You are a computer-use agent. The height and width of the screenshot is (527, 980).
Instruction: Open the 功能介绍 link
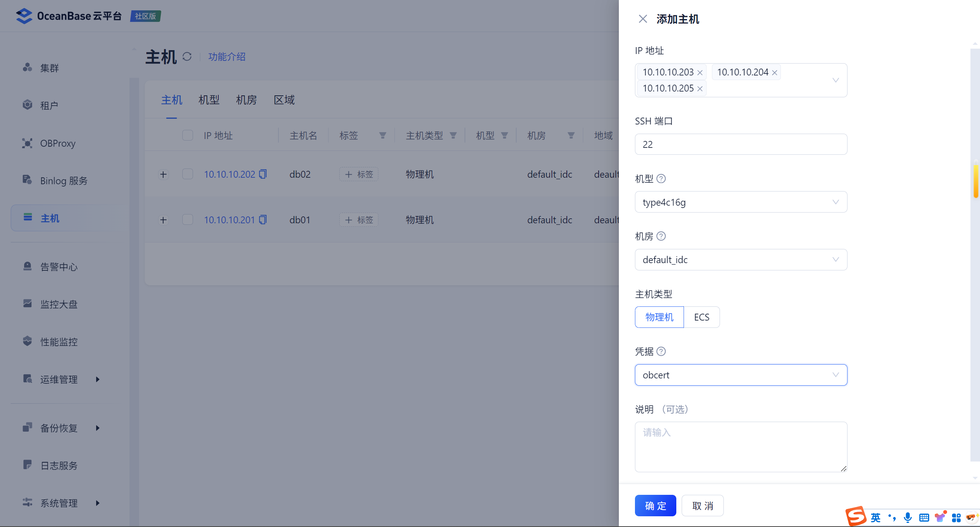(x=227, y=57)
